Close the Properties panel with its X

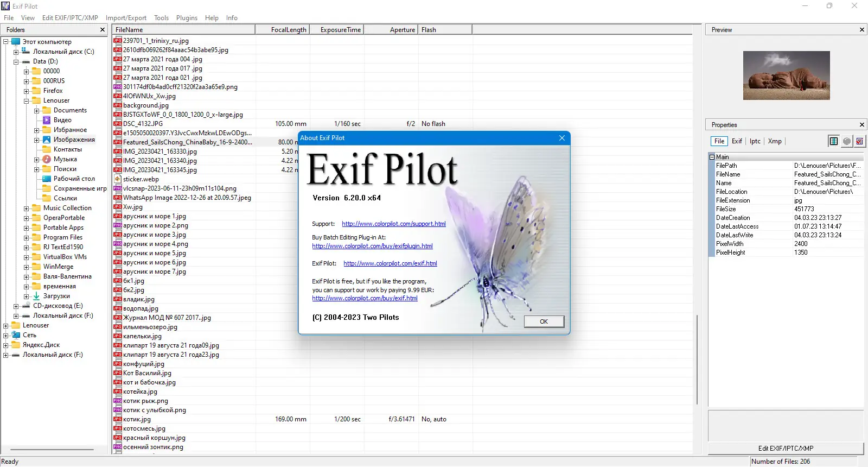click(862, 125)
